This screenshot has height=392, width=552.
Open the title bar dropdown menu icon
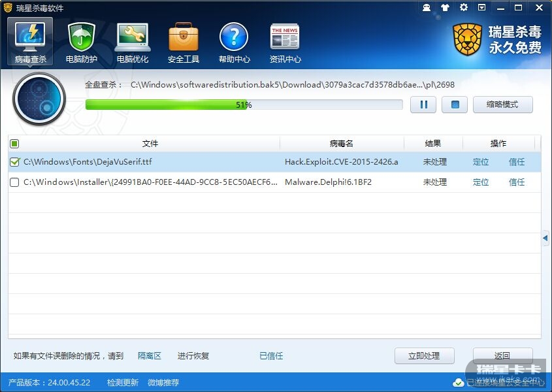[482, 7]
